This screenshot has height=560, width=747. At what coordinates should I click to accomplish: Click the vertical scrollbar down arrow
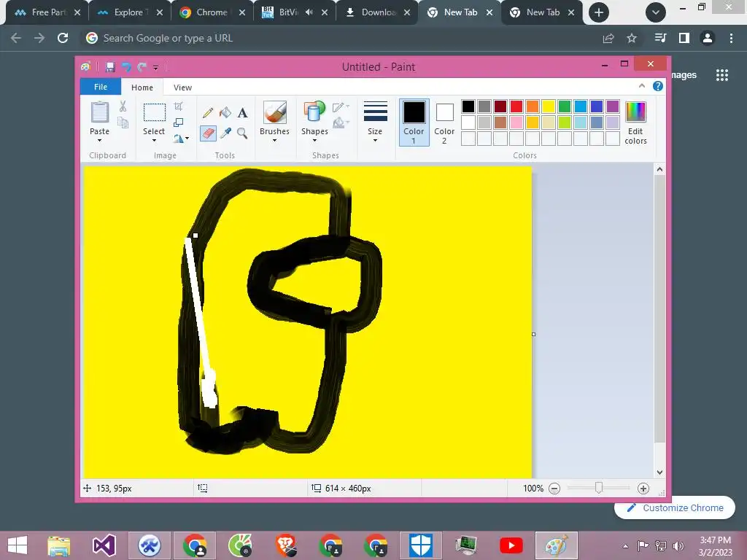click(659, 472)
